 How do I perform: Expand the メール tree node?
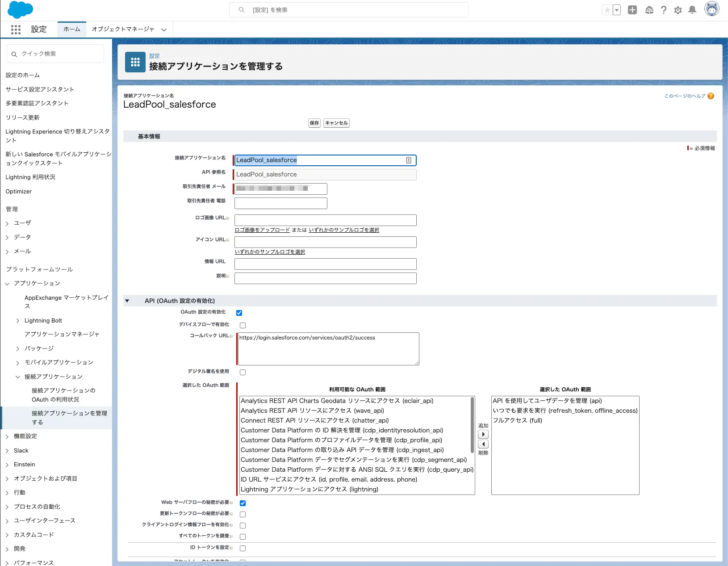pyautogui.click(x=7, y=252)
